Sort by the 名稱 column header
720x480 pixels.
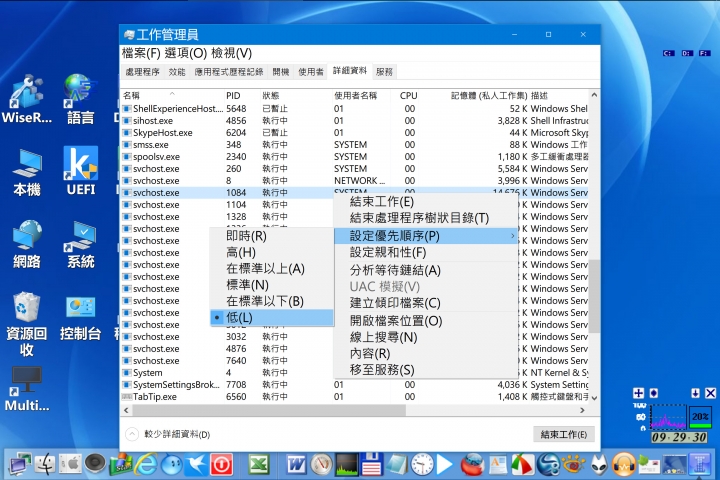click(x=131, y=96)
